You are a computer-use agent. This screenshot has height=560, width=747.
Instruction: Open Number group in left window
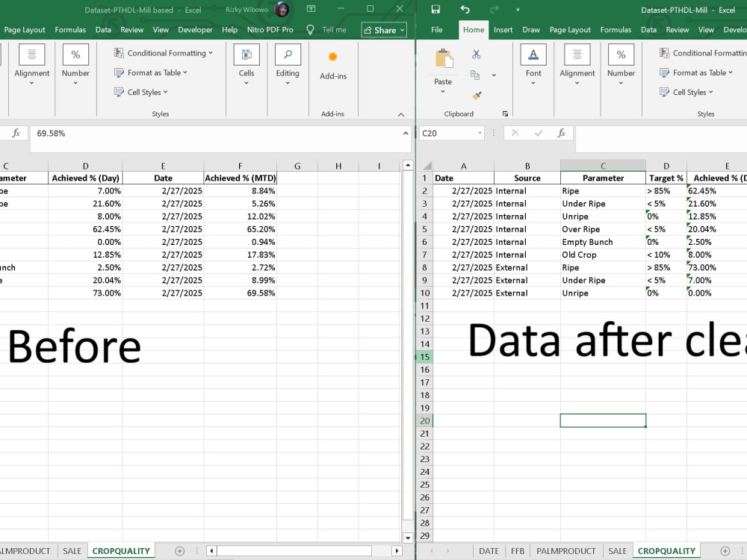tap(75, 65)
